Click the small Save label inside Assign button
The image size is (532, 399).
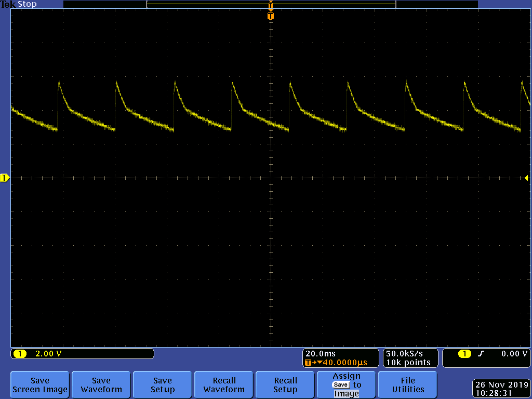coord(341,385)
